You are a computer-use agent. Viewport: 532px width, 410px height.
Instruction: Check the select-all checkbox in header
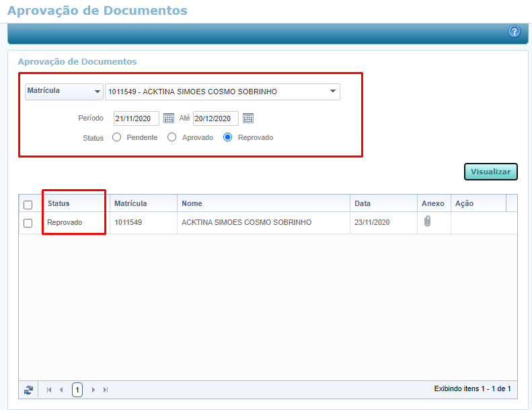tap(28, 205)
